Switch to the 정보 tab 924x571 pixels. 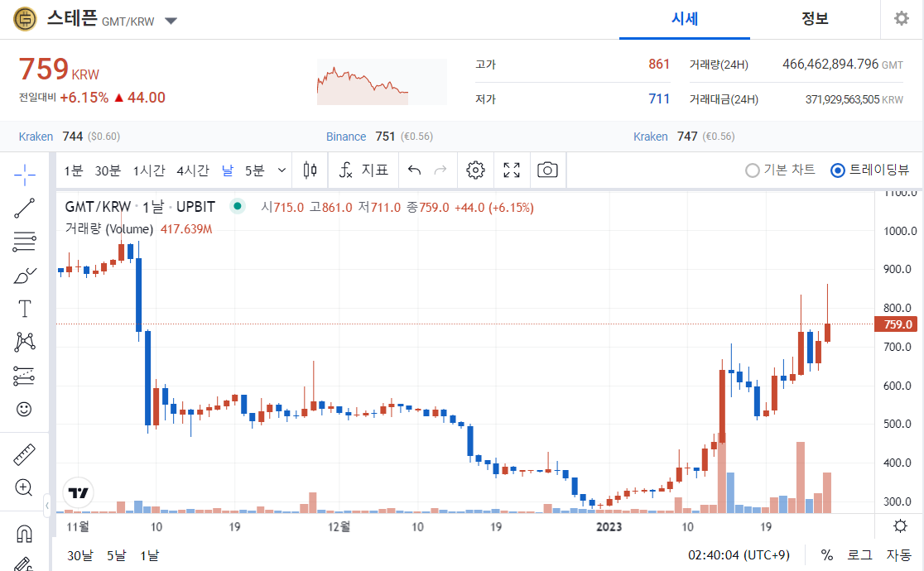[x=815, y=19]
